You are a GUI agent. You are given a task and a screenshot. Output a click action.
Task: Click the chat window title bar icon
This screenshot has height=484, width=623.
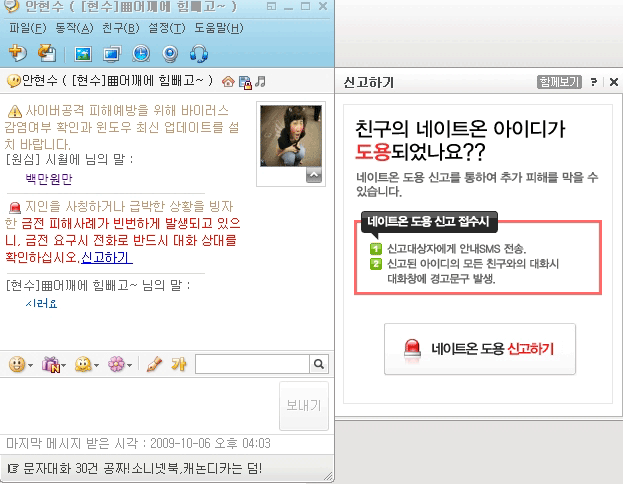[10, 6]
